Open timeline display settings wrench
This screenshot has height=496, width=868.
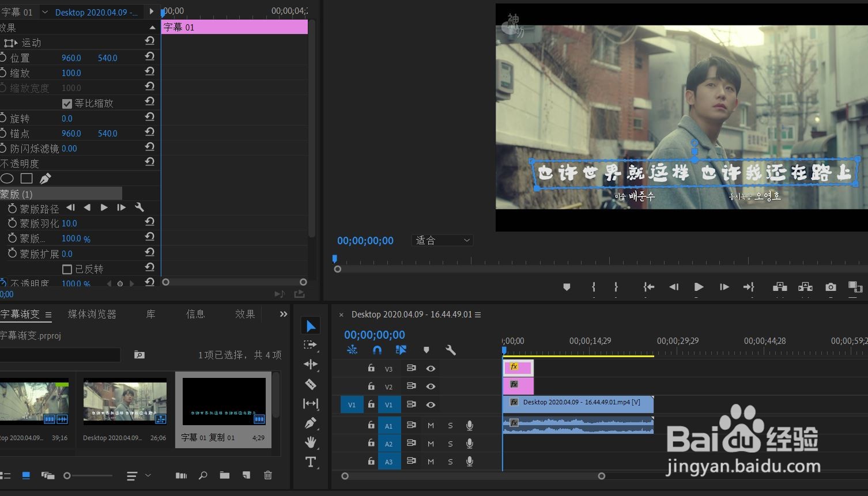451,350
